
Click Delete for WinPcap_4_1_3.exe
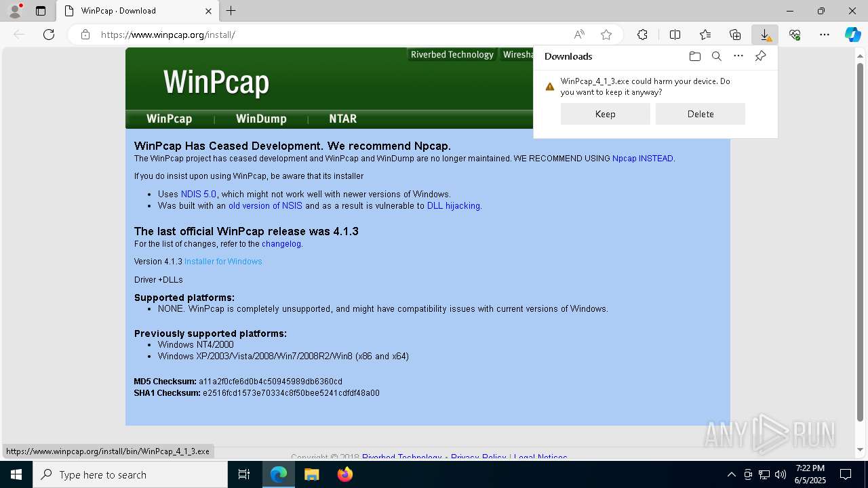[x=701, y=114]
